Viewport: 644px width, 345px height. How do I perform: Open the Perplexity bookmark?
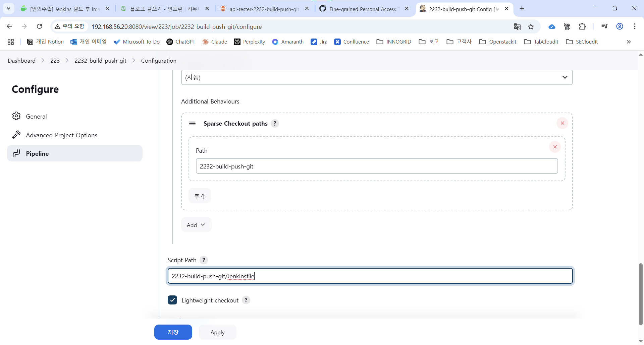pos(250,42)
